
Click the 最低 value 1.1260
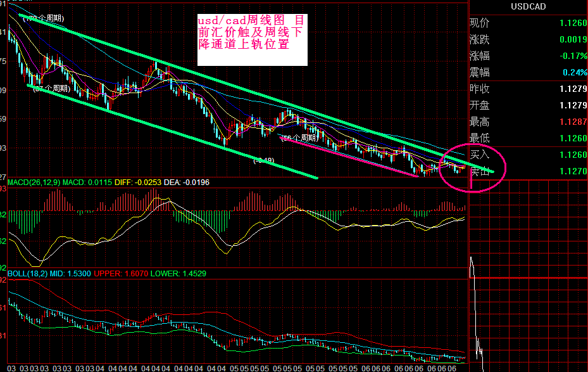[x=573, y=138]
